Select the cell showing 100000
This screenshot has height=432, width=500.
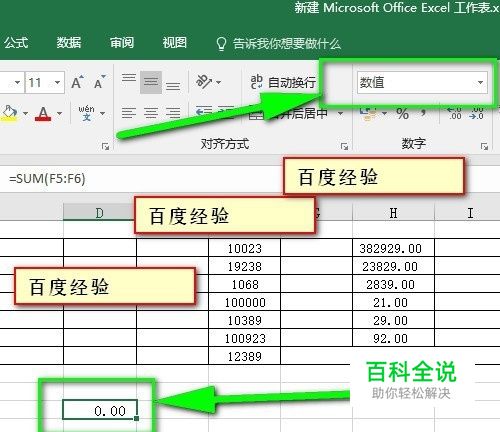pos(245,302)
